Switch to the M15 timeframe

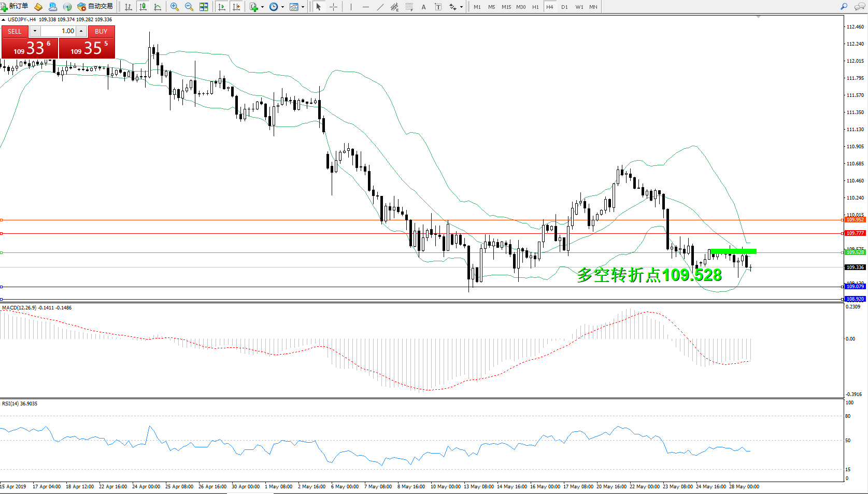tap(506, 7)
